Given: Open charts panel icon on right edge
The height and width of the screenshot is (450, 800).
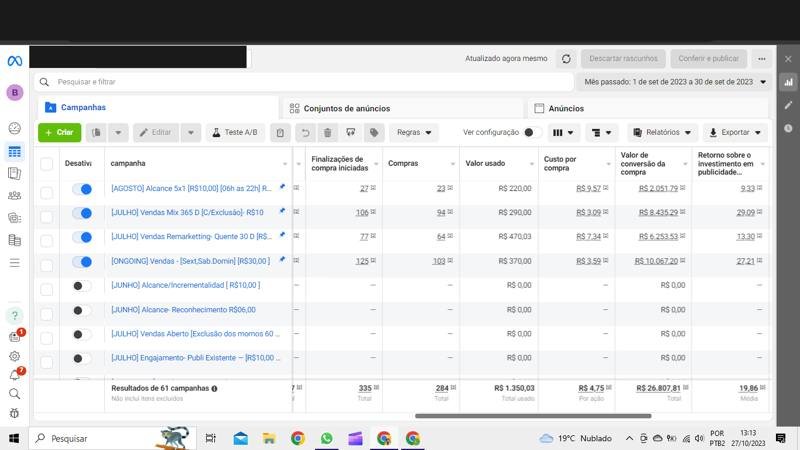Looking at the screenshot, I should [x=788, y=82].
